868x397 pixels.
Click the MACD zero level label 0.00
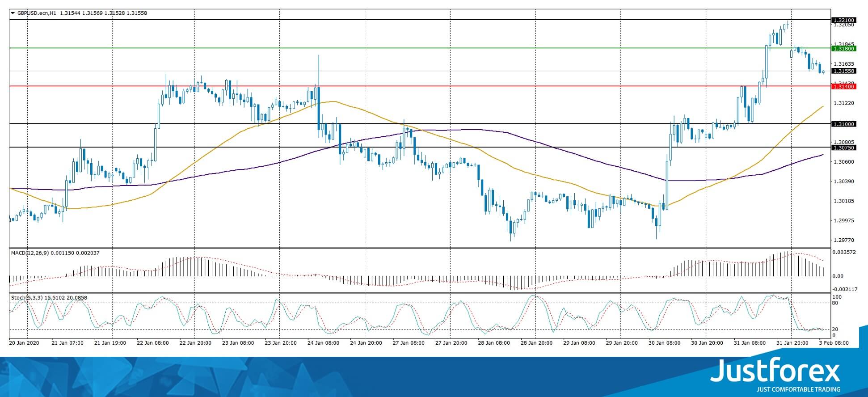click(x=839, y=276)
